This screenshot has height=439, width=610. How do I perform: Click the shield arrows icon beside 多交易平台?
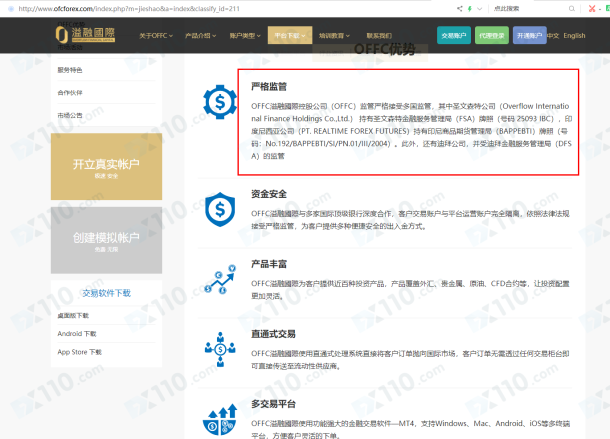point(220,420)
